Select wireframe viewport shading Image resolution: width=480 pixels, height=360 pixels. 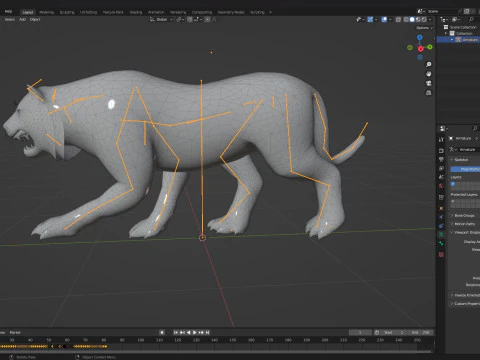[406, 19]
